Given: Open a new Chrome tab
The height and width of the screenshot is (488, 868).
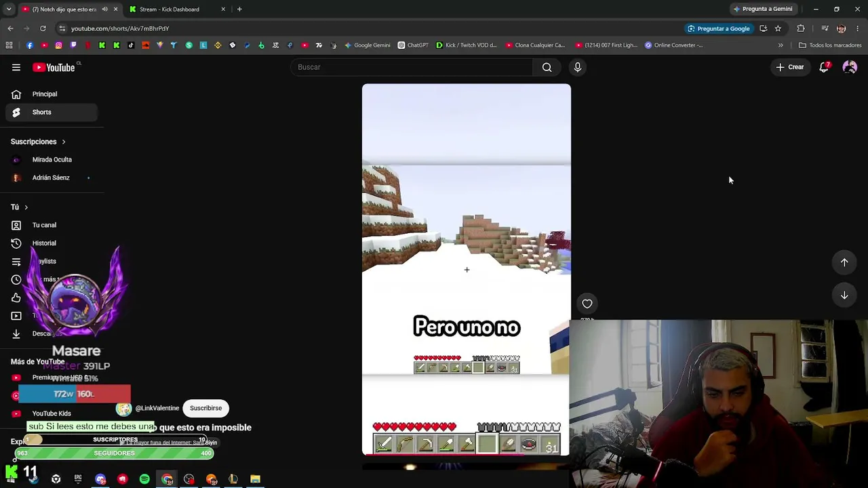Looking at the screenshot, I should coord(239,9).
